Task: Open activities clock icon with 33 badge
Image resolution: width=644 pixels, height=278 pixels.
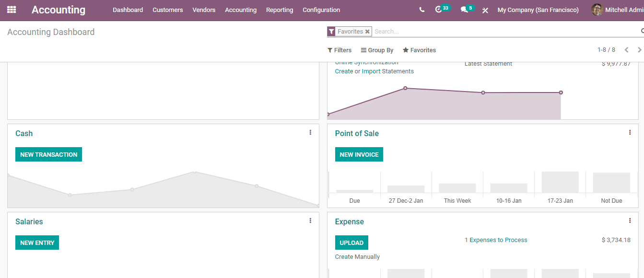Action: (443, 9)
